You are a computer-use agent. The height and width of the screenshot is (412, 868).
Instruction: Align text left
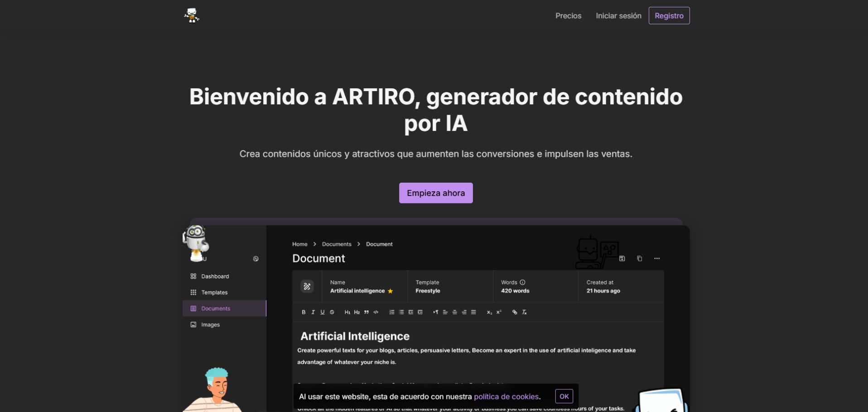tap(445, 312)
